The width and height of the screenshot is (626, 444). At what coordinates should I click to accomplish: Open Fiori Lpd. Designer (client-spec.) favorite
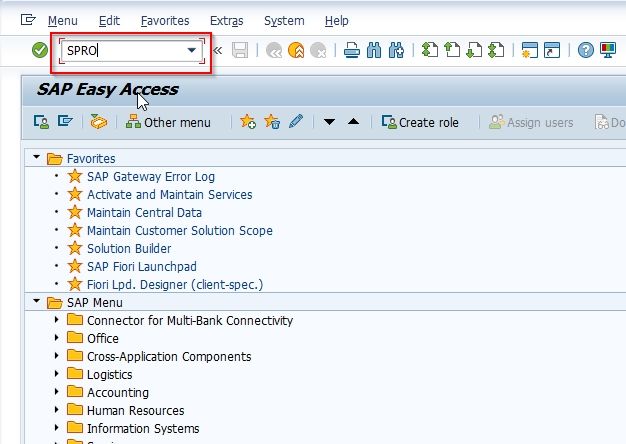tap(175, 284)
